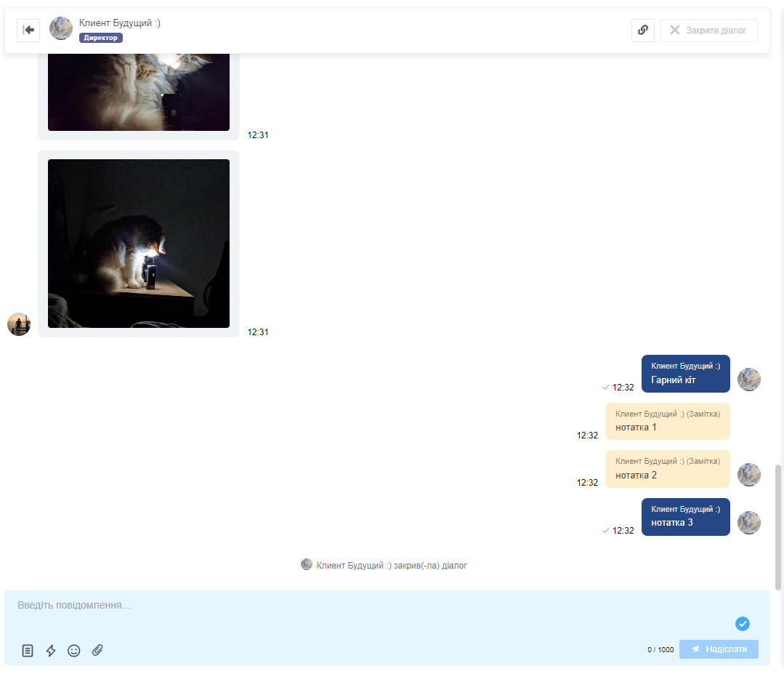Viewport: 784px width, 674px height.
Task: Collapse the chat panel with the back arrow icon
Action: pos(28,30)
